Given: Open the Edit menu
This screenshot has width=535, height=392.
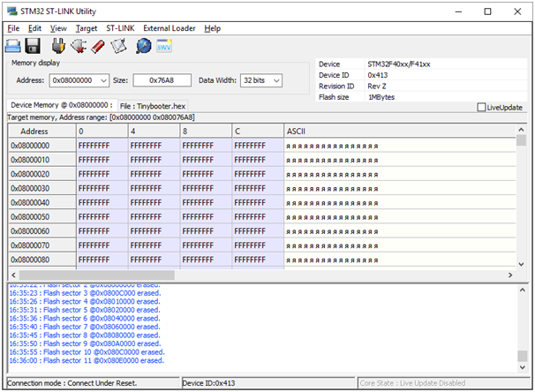Looking at the screenshot, I should click(34, 28).
